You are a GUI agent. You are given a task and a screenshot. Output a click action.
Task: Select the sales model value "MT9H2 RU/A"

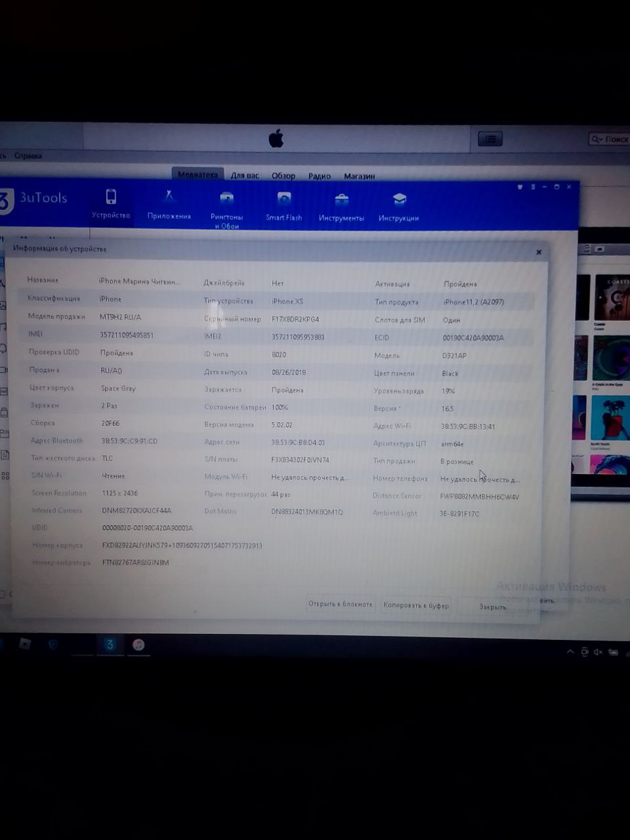click(120, 316)
